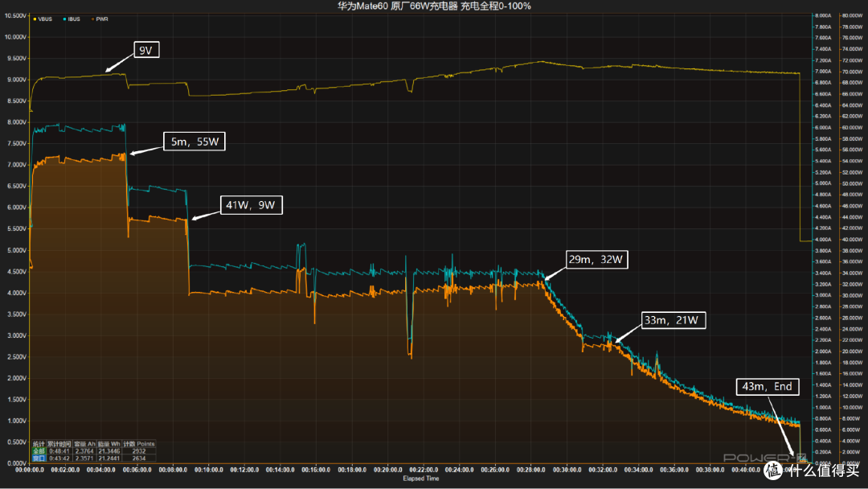Click the chart title 华为Mate60 原厂66W充电器
The height and width of the screenshot is (489, 868).
click(398, 6)
